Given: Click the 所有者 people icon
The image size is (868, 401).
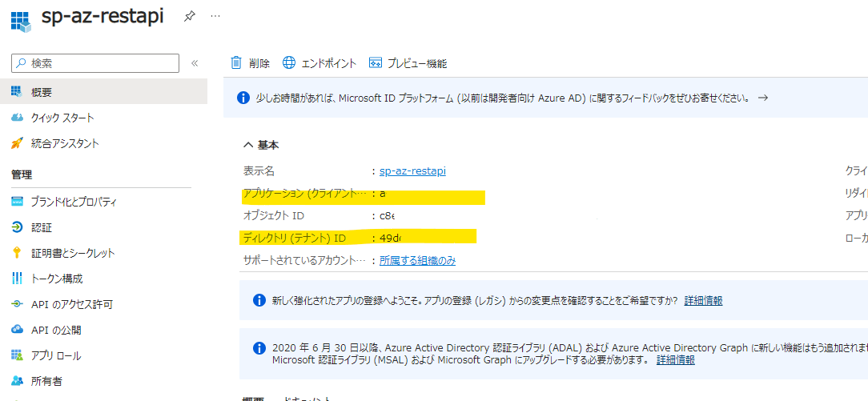Looking at the screenshot, I should 17,381.
